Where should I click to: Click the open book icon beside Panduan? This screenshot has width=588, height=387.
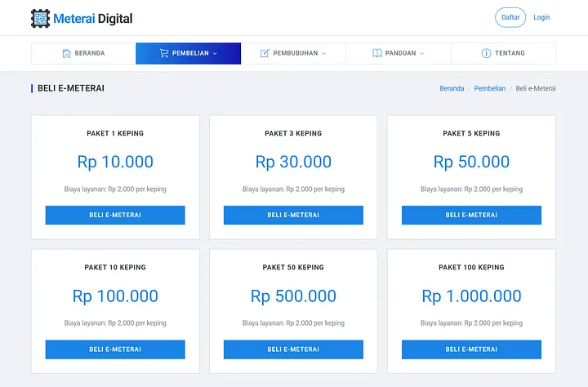tap(377, 53)
